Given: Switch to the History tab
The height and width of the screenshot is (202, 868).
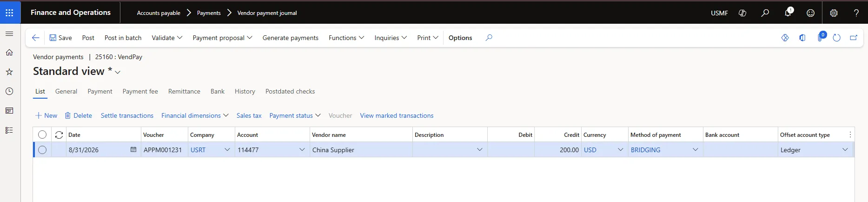Looking at the screenshot, I should pyautogui.click(x=245, y=91).
